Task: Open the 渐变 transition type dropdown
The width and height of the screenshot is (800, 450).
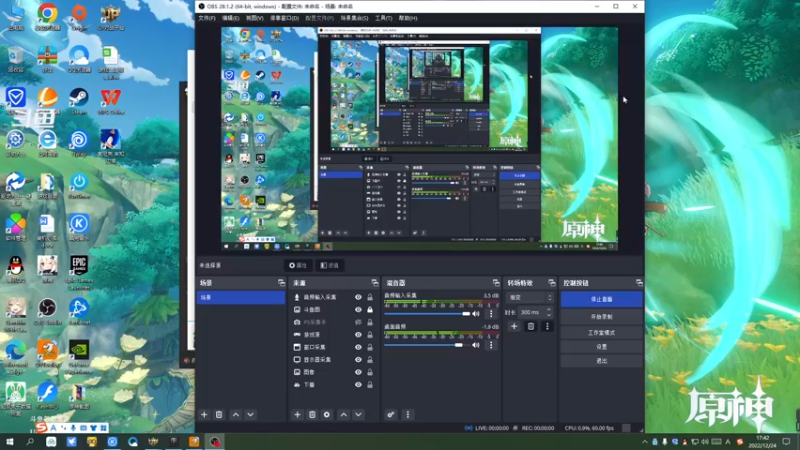Action: pos(530,297)
